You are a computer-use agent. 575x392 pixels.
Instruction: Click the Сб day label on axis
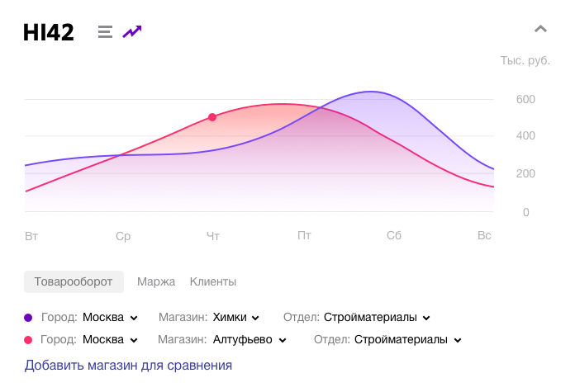[x=393, y=236]
